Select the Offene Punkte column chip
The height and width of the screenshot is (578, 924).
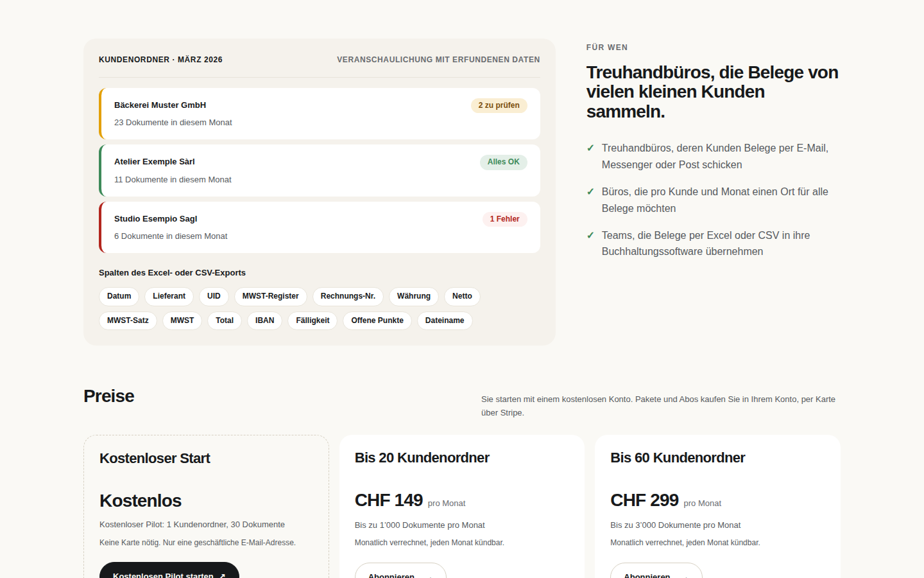(x=377, y=320)
